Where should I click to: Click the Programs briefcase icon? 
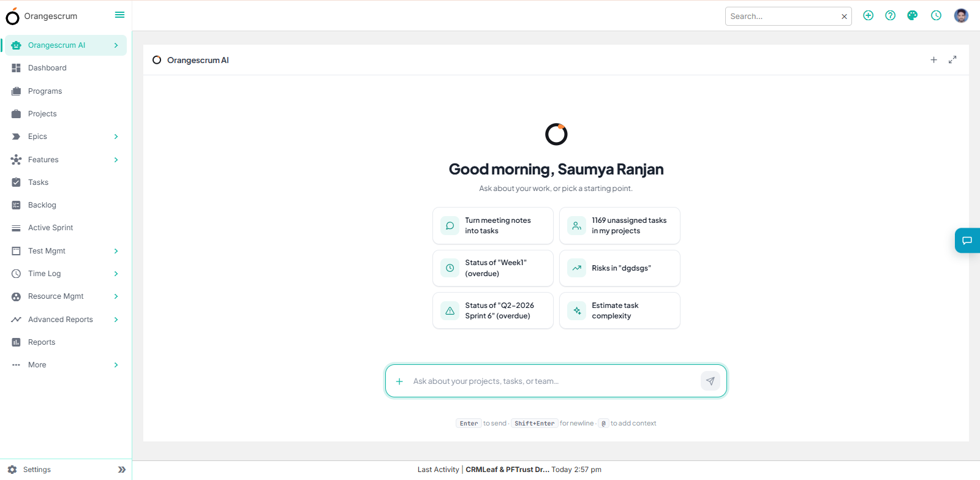16,91
